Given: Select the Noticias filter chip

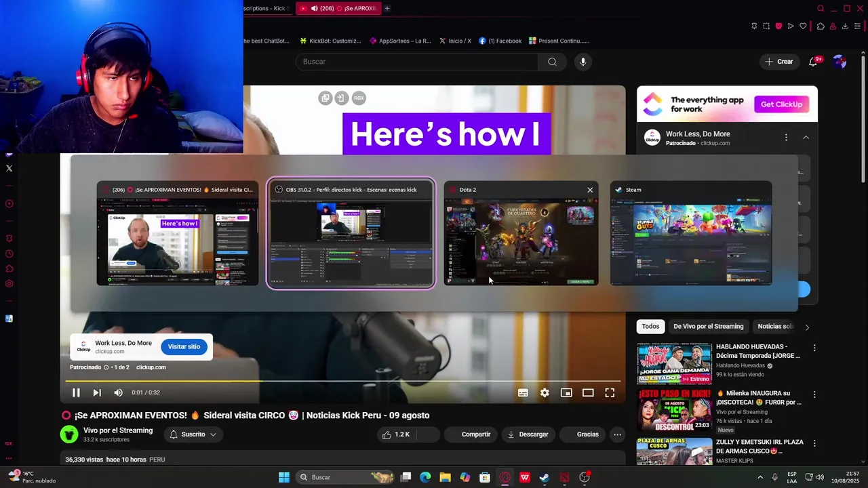Looking at the screenshot, I should coord(775,327).
